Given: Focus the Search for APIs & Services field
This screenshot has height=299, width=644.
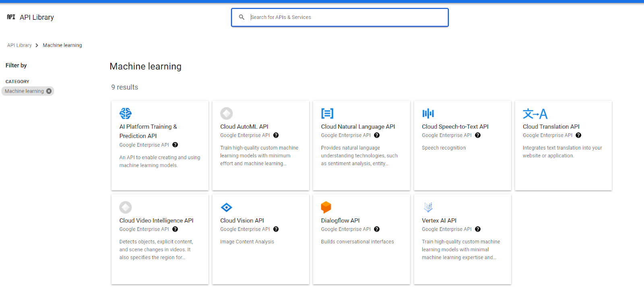Looking at the screenshot, I should click(346, 17).
